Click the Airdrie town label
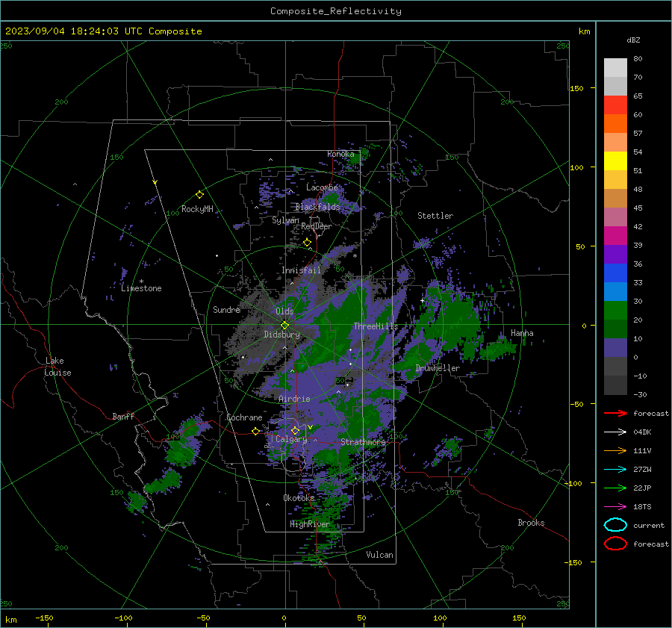Screen dimensions: 672x628 pos(294,399)
